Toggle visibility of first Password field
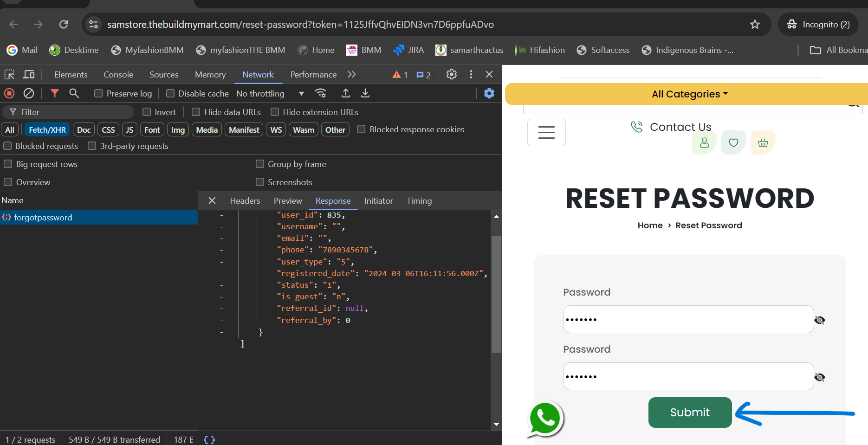 pos(820,320)
